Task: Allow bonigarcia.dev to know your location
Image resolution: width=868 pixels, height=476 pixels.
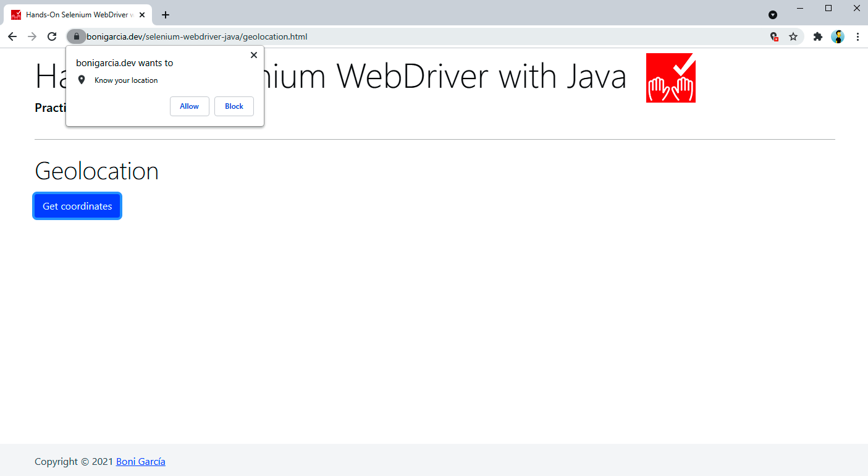Action: pos(189,106)
